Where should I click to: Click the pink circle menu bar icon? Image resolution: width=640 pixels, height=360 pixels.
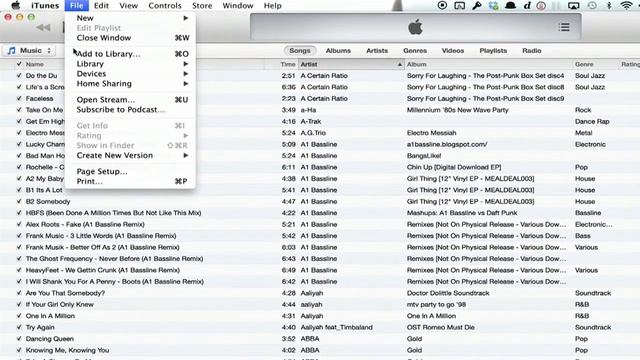pos(541,5)
